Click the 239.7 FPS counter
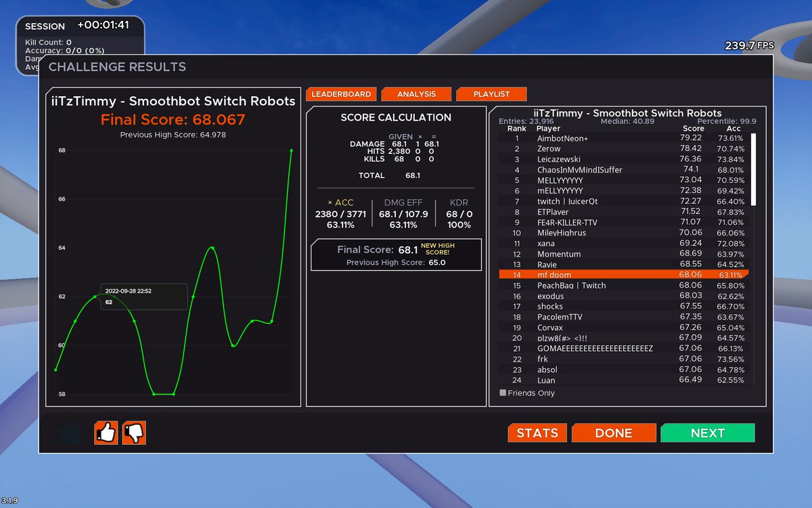Screen dimensions: 812x508 749,45
